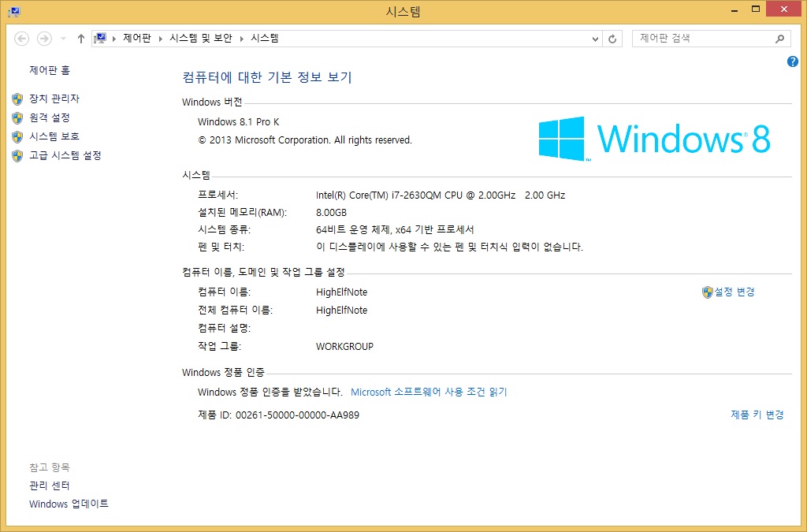Expand the chevron after 제어판 breadcrumb
The height and width of the screenshot is (532, 807).
161,39
